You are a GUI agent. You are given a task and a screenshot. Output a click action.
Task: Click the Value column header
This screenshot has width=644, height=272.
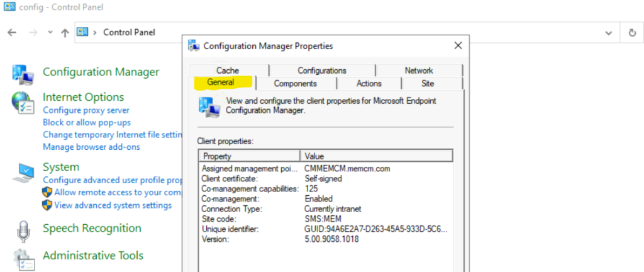point(377,156)
